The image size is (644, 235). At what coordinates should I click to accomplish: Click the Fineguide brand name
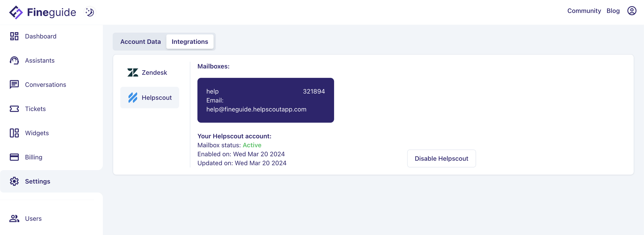tap(52, 12)
